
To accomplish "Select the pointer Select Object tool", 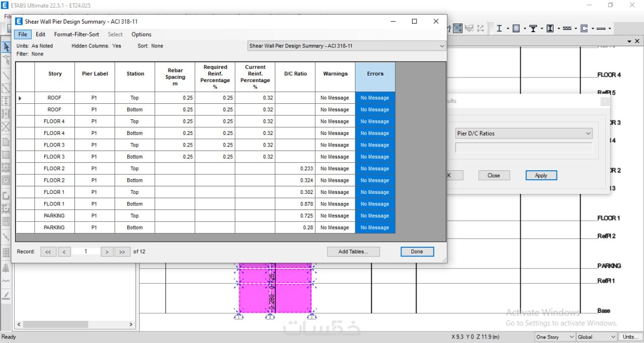I will coord(6,47).
